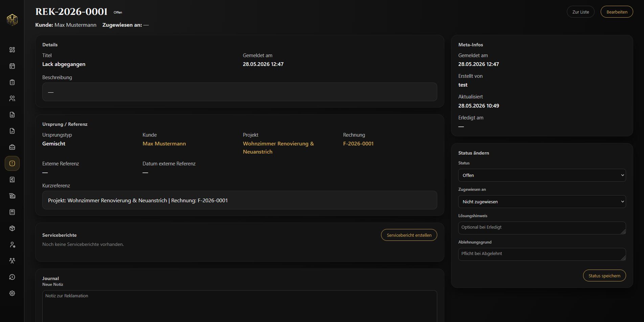Open the team group icon in sidebar
644x322 pixels.
pos(12,261)
